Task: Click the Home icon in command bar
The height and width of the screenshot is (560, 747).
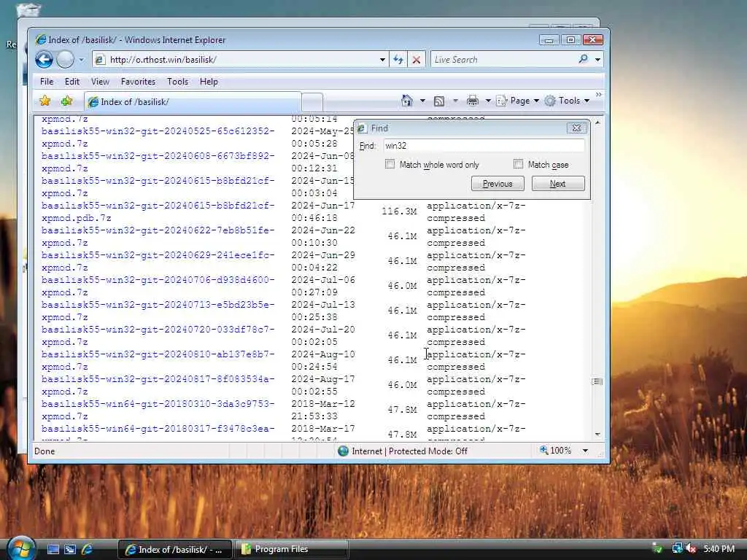Action: (406, 101)
